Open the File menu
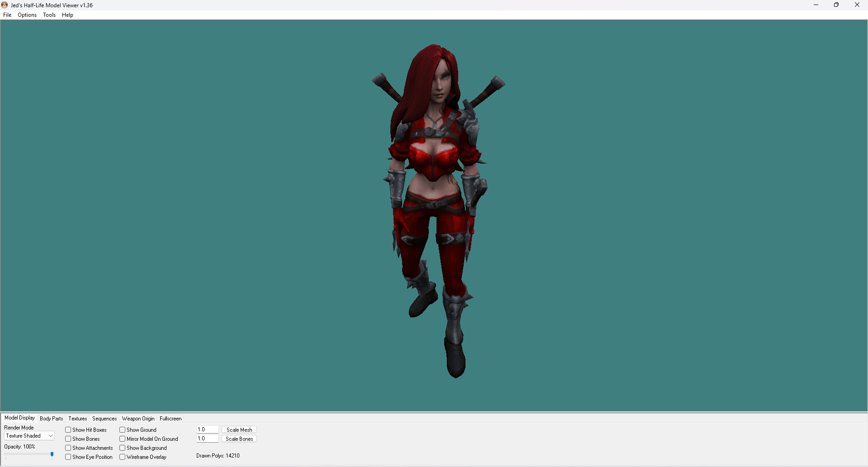868x467 pixels. [7, 15]
